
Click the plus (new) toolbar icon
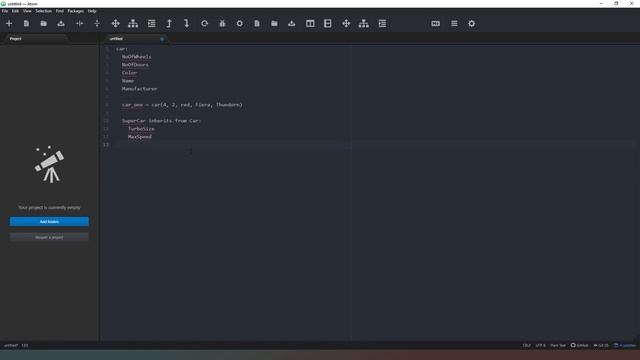pos(9,24)
